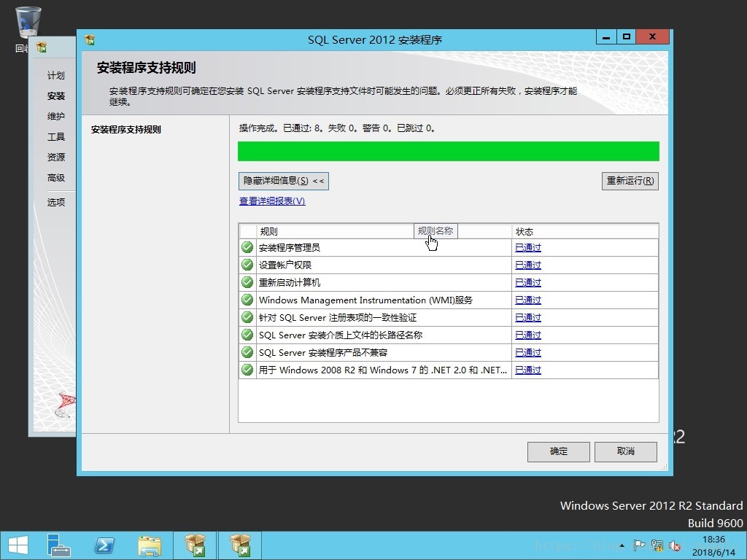The width and height of the screenshot is (747, 560).
Task: Select 安装 in the installation center sidebar
Action: (55, 96)
